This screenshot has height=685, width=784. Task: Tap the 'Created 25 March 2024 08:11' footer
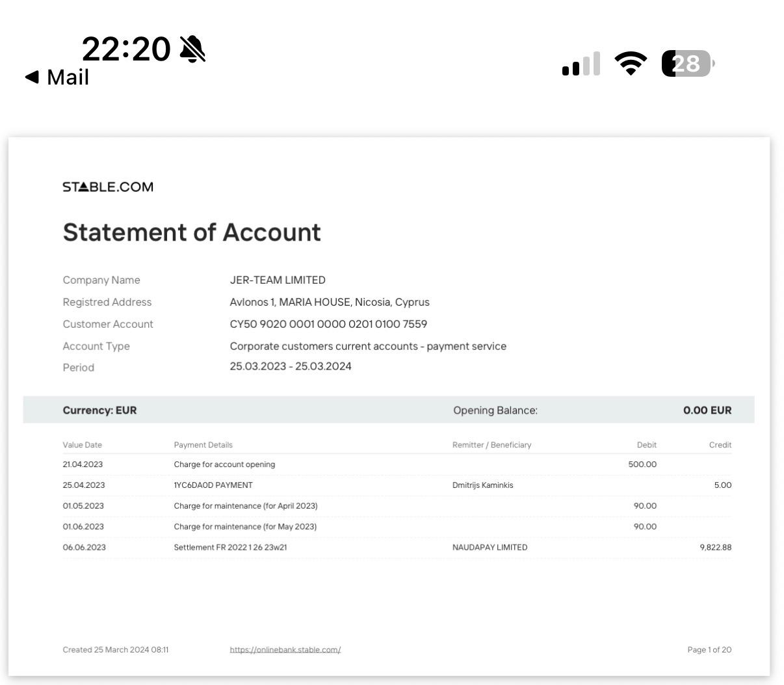click(x=116, y=650)
